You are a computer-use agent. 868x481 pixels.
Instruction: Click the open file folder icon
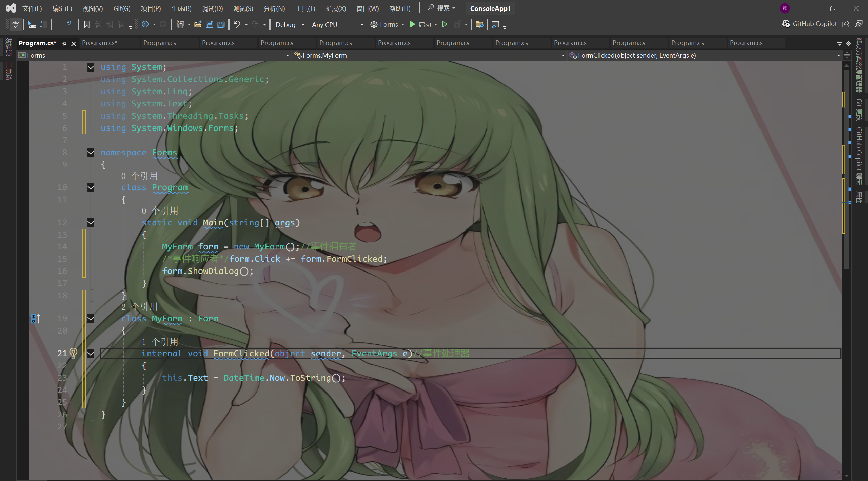pos(198,24)
